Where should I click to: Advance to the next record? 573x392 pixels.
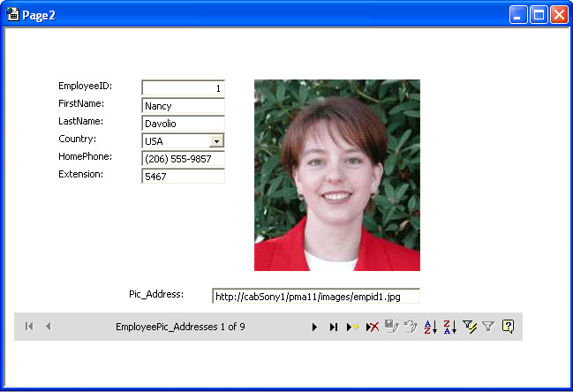pyautogui.click(x=314, y=327)
